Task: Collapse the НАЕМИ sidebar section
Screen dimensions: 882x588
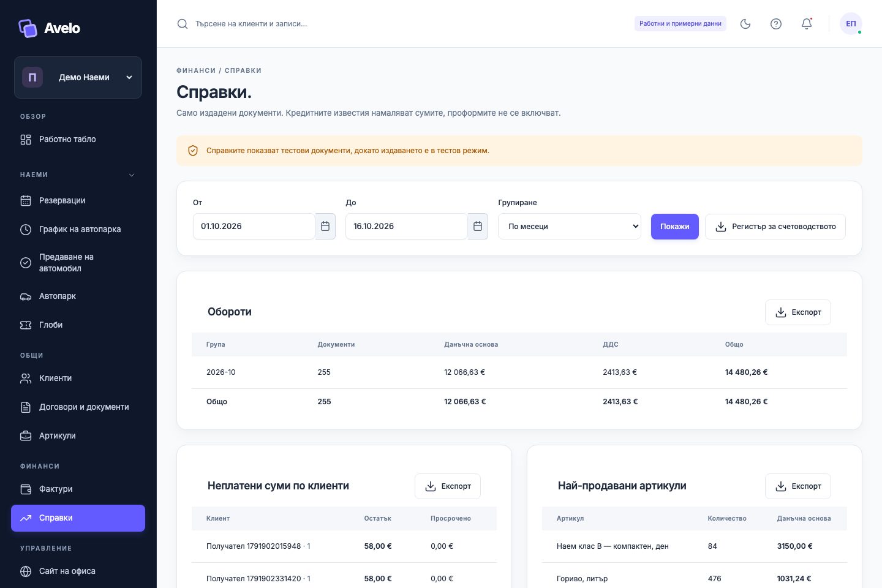Action: click(x=131, y=175)
